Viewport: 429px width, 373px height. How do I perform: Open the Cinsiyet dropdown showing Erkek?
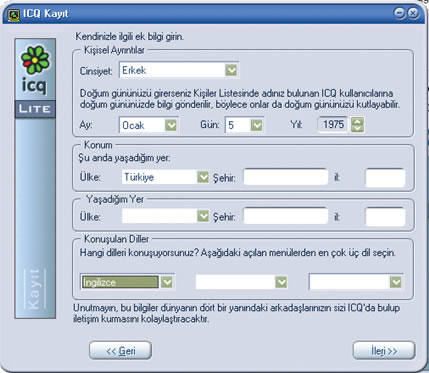(x=179, y=70)
